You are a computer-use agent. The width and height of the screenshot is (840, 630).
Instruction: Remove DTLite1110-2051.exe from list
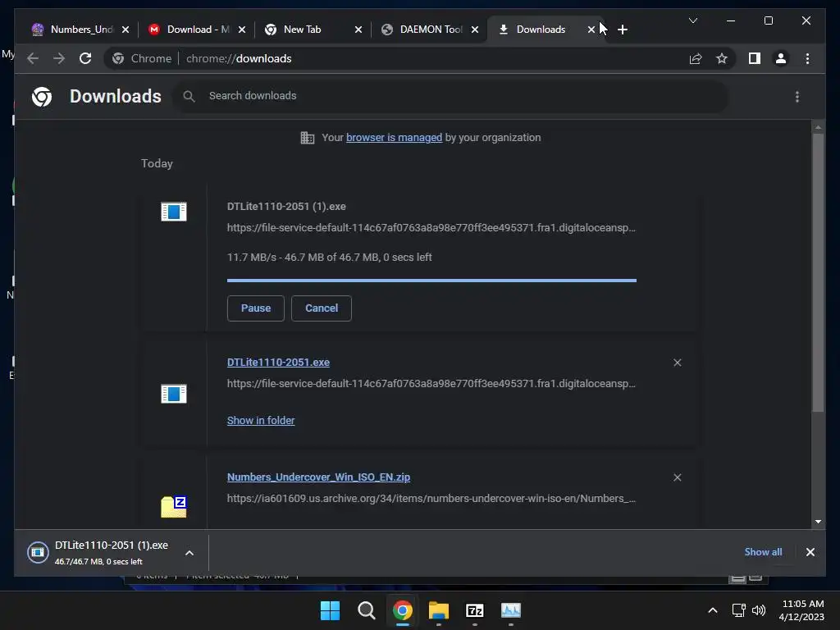click(x=677, y=363)
